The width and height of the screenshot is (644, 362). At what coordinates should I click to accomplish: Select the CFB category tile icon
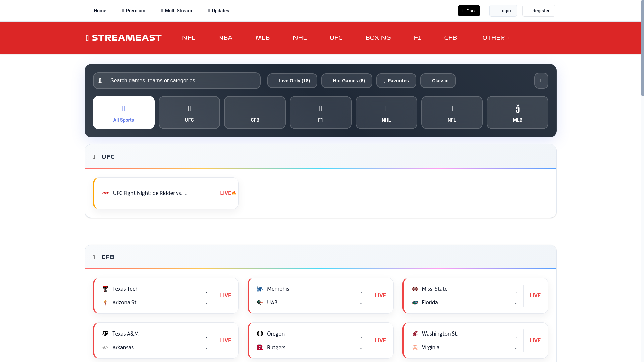tap(255, 108)
